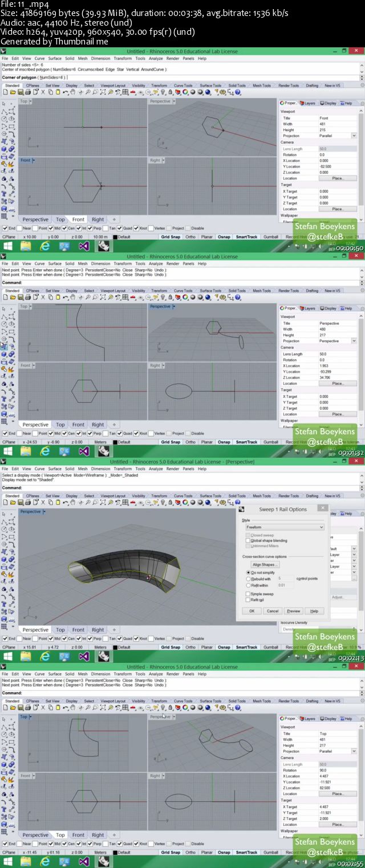
Task: Open the Transform menu in the 00:01:32 frame
Action: click(123, 263)
